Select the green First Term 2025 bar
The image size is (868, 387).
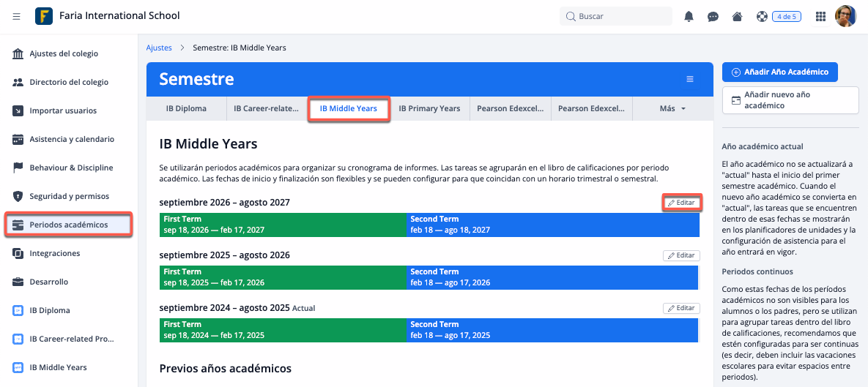[x=283, y=278]
